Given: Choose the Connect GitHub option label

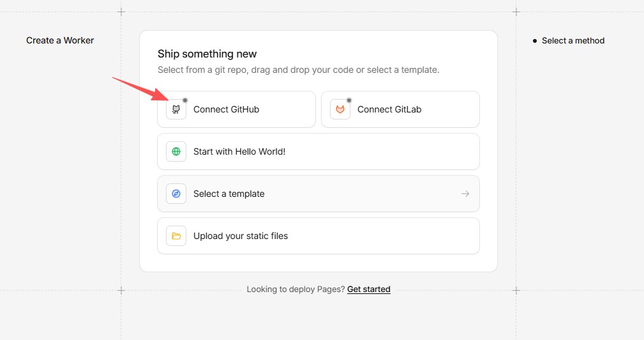Looking at the screenshot, I should pos(226,109).
